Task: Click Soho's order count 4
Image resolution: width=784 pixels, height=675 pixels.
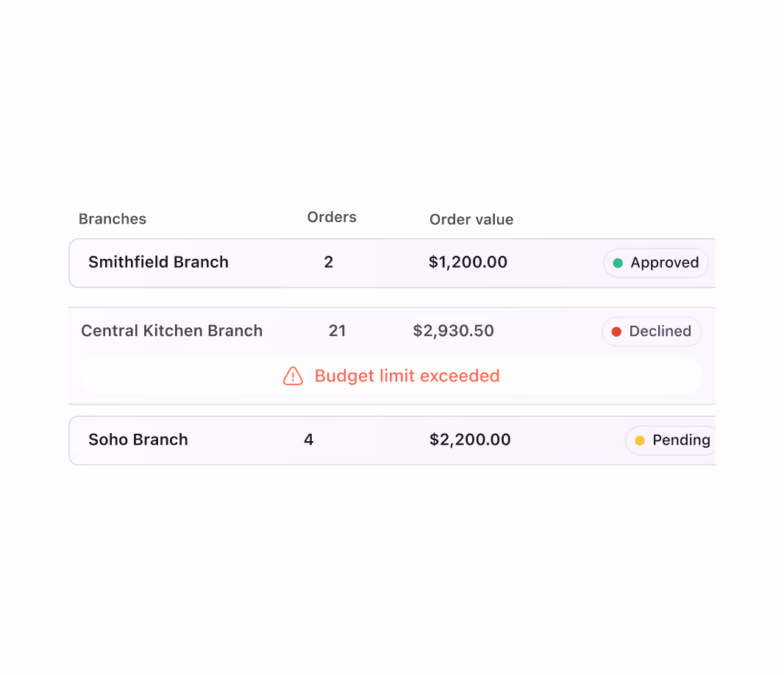Action: click(x=308, y=440)
